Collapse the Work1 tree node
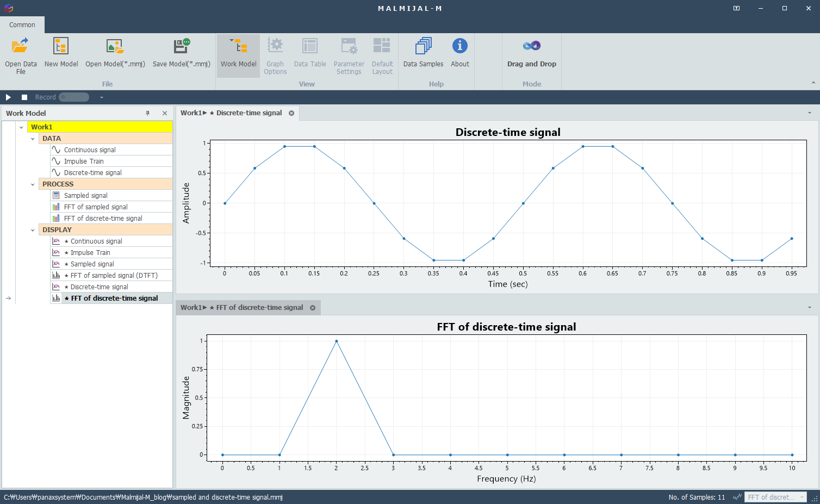The width and height of the screenshot is (820, 504). pos(21,127)
